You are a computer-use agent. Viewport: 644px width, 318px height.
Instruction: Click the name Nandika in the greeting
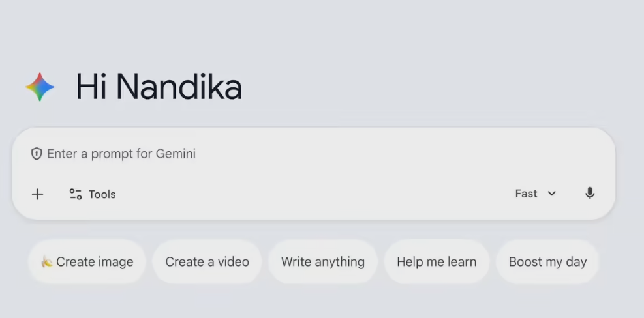coord(179,87)
